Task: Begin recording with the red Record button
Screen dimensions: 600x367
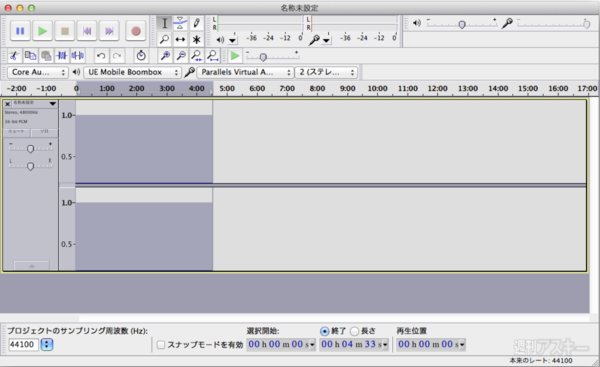Action: tap(135, 31)
